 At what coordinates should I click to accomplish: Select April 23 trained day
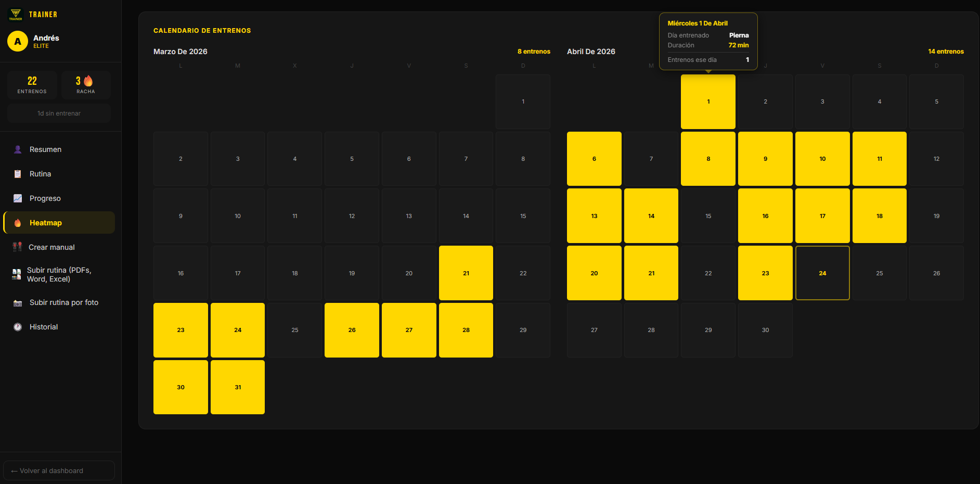[765, 273]
